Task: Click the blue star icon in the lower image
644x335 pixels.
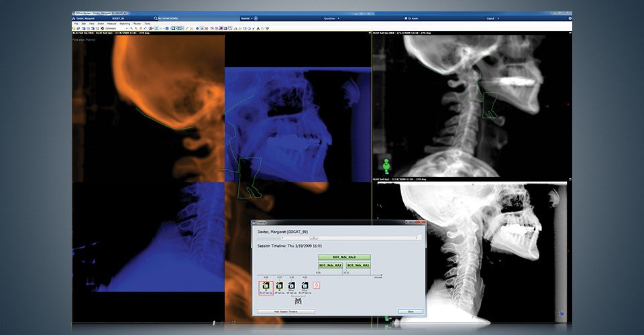Action: pyautogui.click(x=562, y=314)
